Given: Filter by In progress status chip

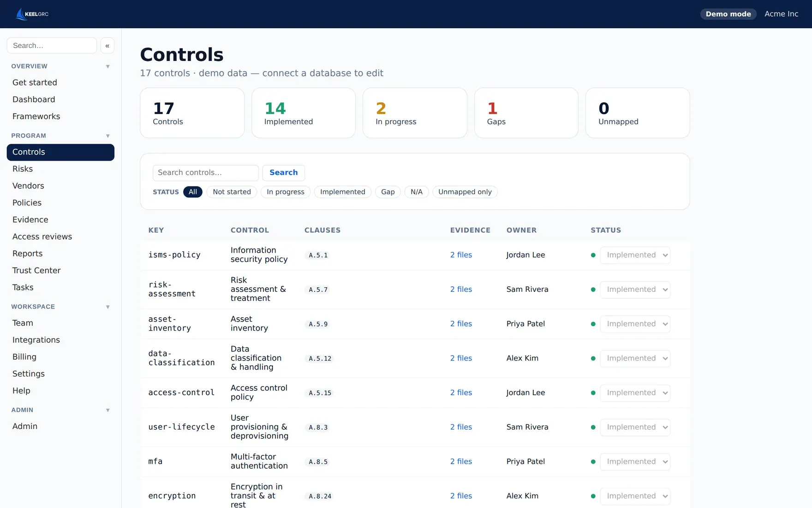Looking at the screenshot, I should 286,192.
